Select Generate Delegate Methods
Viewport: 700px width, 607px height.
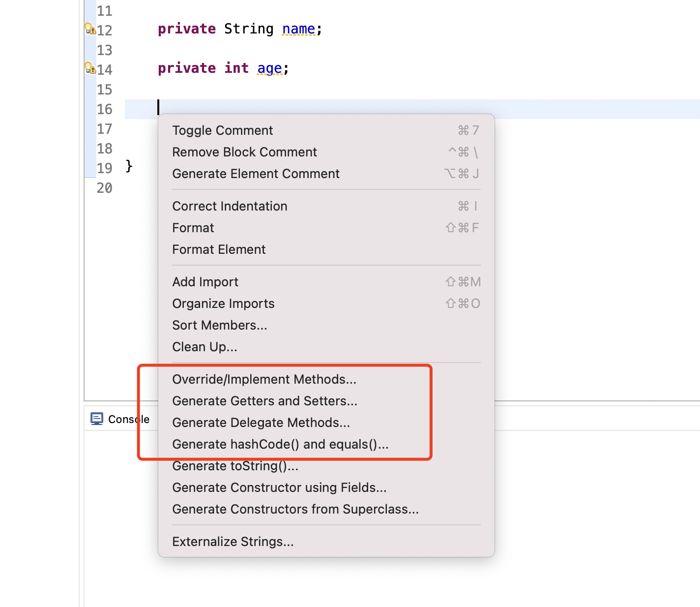tap(261, 423)
